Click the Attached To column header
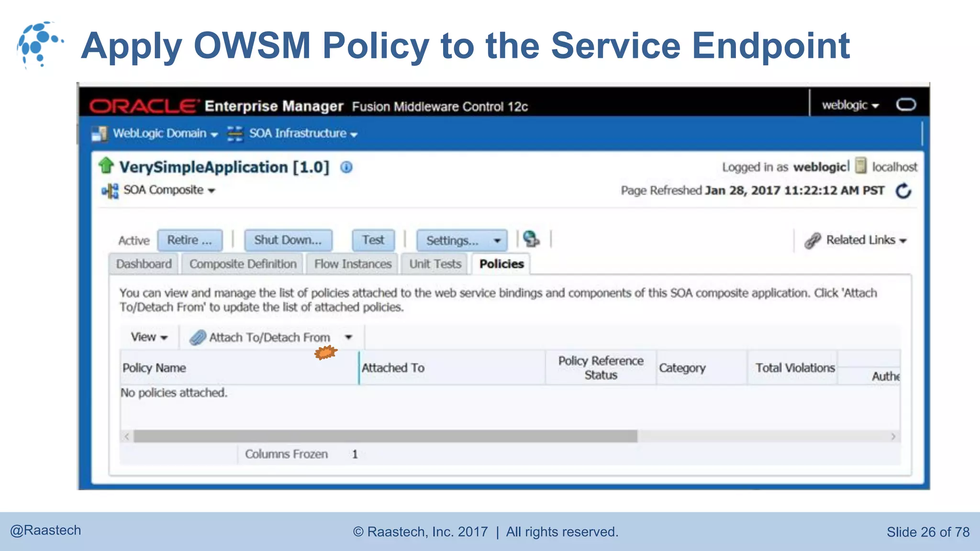Viewport: 980px width, 551px height. [x=452, y=367]
